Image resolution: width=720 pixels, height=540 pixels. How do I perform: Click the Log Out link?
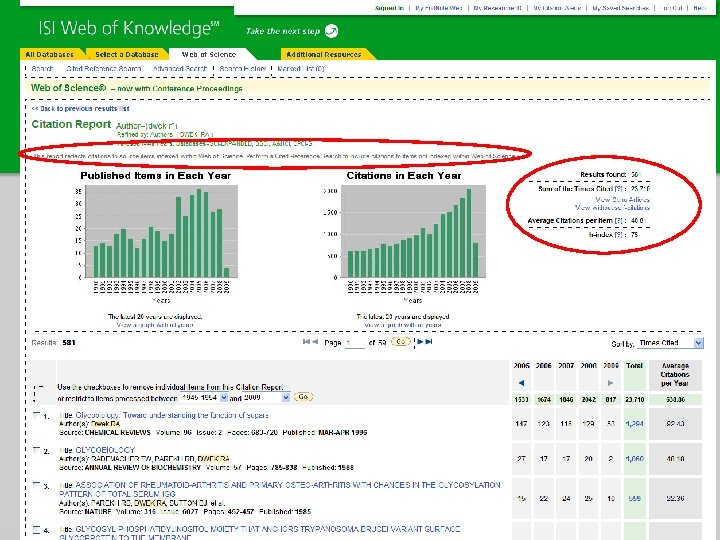[671, 8]
